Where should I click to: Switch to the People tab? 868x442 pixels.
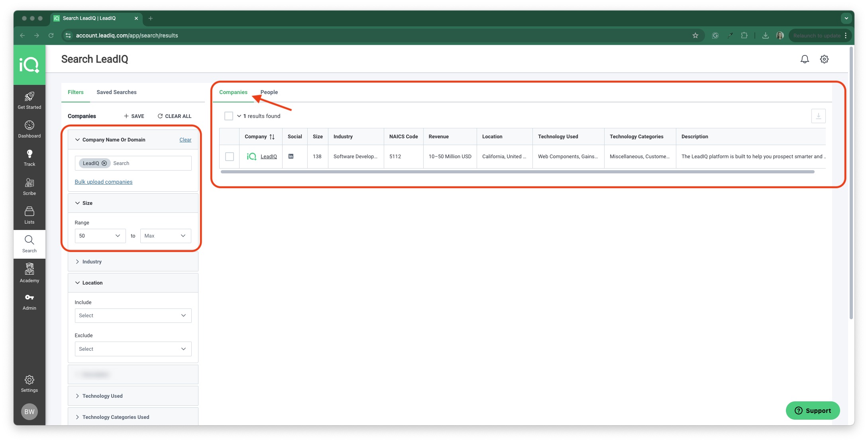(269, 92)
